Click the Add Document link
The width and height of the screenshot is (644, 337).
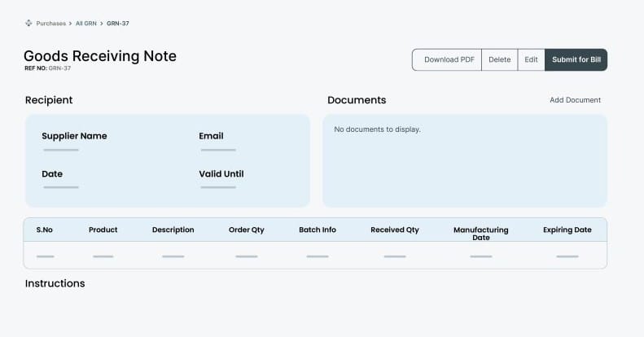tap(575, 100)
